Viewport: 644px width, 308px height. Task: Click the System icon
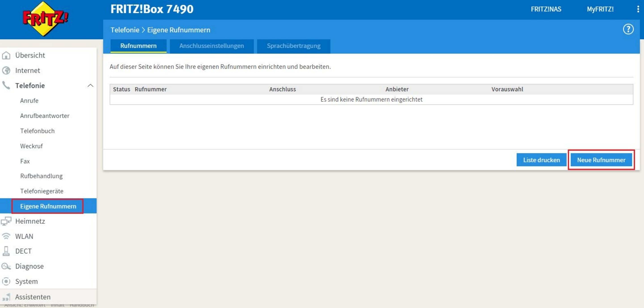(x=6, y=282)
